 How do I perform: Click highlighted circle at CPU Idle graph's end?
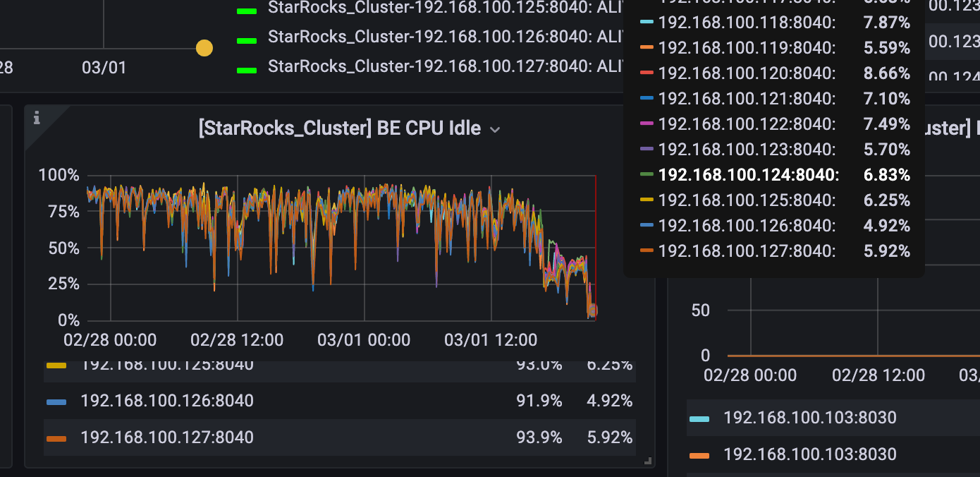click(x=592, y=310)
